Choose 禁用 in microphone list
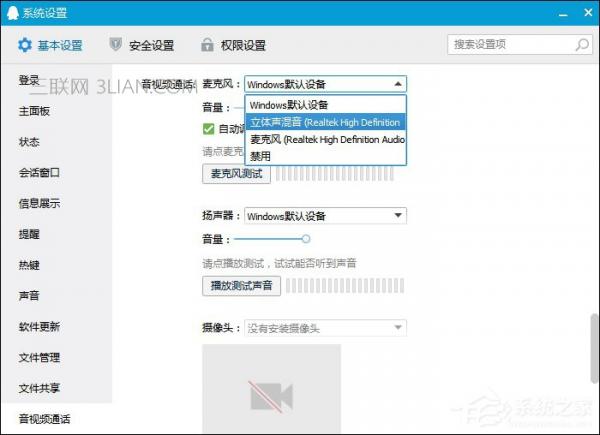Screen dimensions: 600x435 260,156
